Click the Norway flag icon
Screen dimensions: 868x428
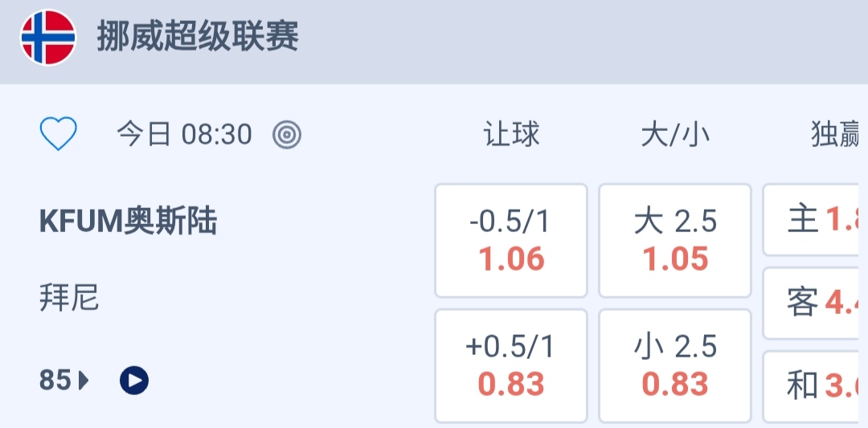[x=48, y=38]
